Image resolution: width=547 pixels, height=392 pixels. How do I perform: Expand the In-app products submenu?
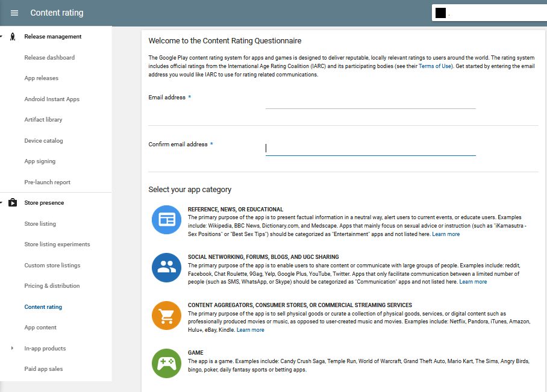coord(13,349)
